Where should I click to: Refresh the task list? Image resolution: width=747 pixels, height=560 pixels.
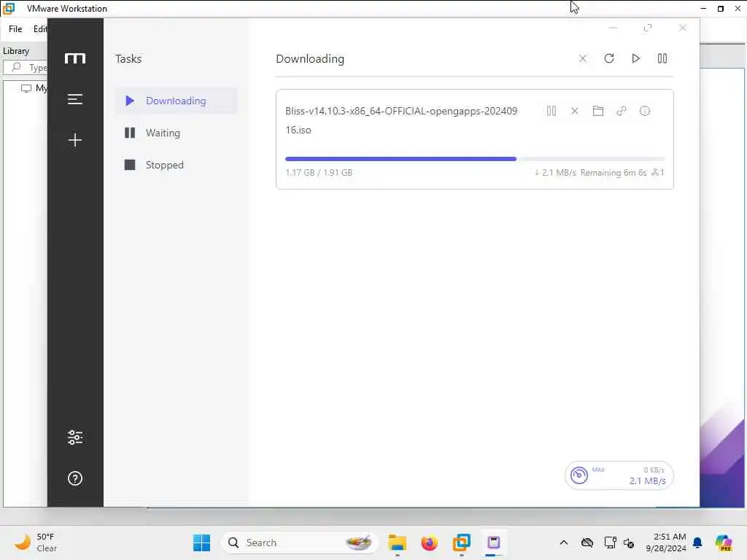[609, 58]
